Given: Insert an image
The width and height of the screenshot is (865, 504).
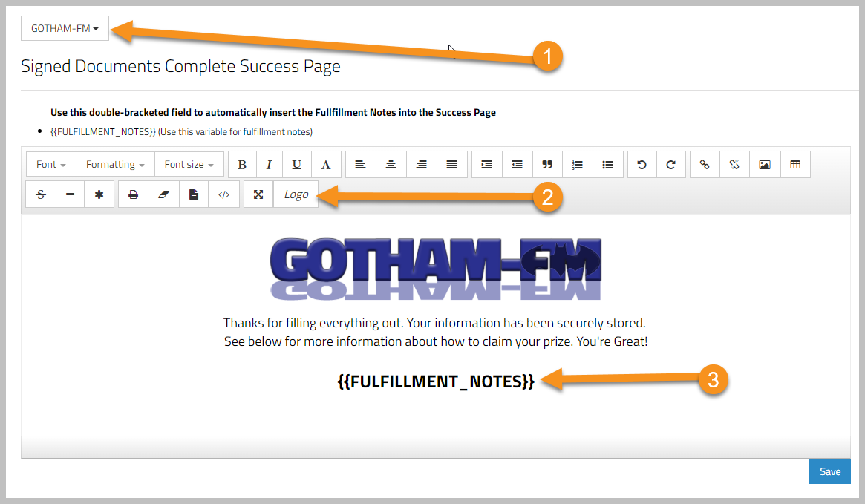Looking at the screenshot, I should (766, 164).
